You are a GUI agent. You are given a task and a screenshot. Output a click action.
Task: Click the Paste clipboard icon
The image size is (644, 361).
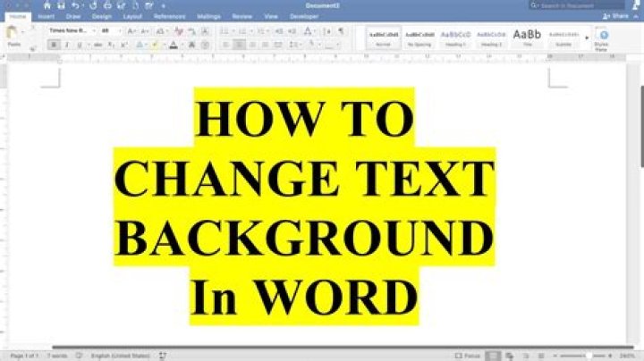(13, 34)
